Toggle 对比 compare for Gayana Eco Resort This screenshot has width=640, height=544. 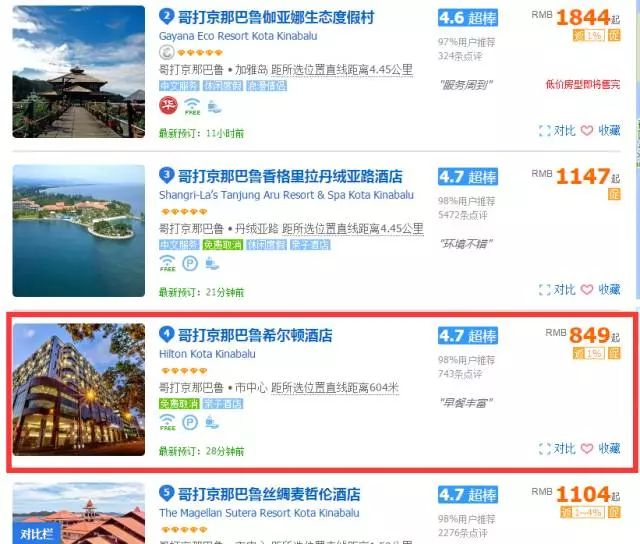coord(557,131)
